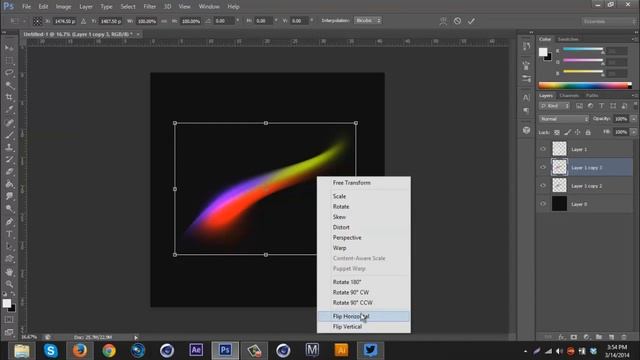Select the Horizontal Type tool
This screenshot has height=360, width=640.
coord(9,234)
